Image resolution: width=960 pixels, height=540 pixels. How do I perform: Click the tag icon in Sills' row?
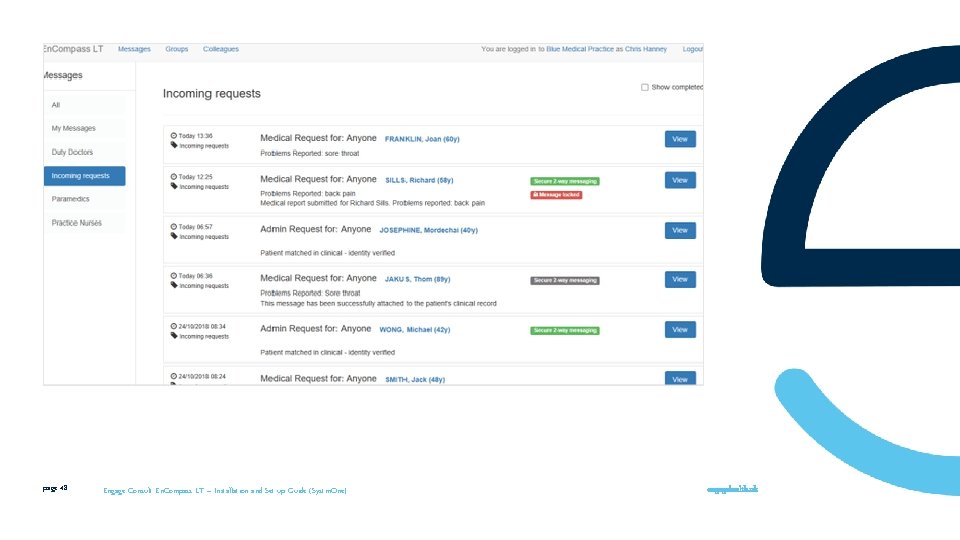[174, 186]
